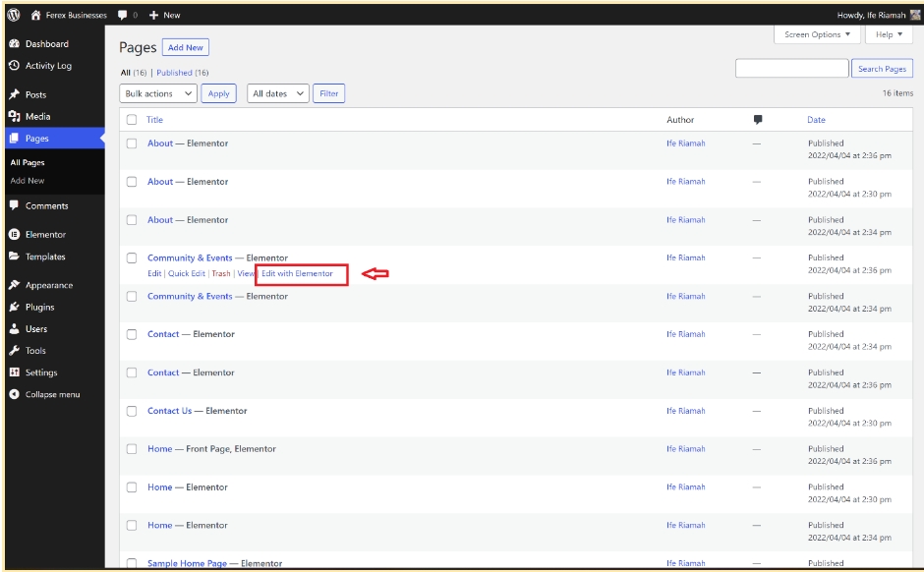This screenshot has width=924, height=572.
Task: Click the Elementor icon in sidebar
Action: coord(14,235)
